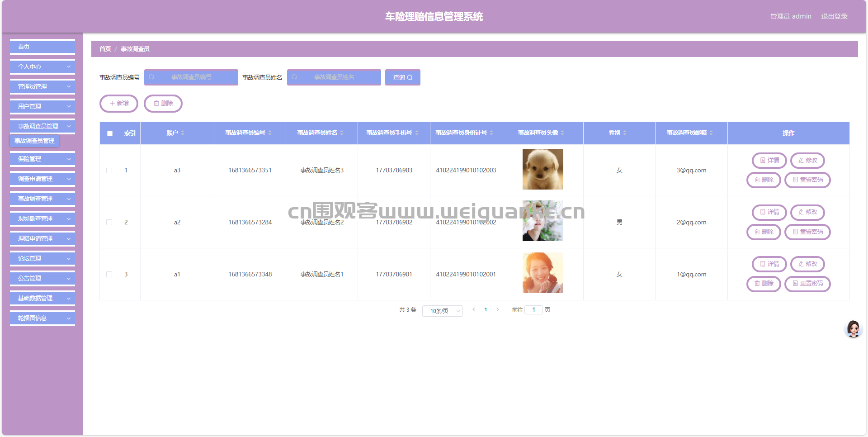Open 详情 for account a2
The height and width of the screenshot is (437, 868).
coord(769,212)
